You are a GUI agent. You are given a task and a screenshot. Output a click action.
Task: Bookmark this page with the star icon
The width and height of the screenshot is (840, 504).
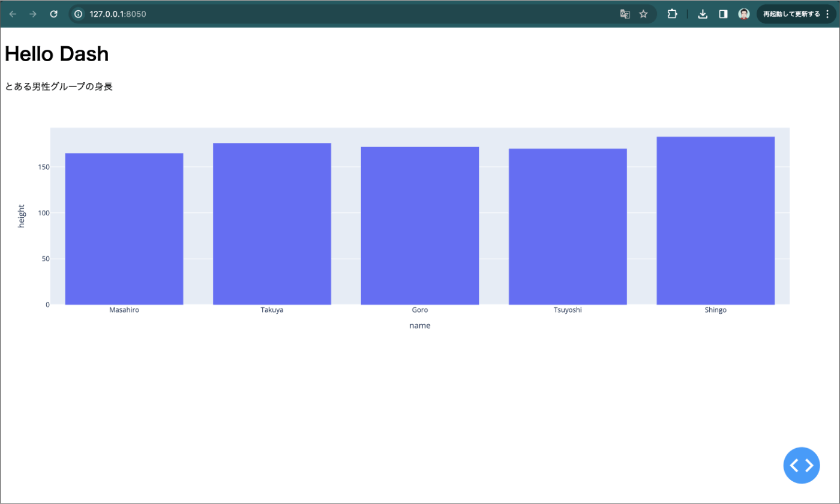click(643, 14)
